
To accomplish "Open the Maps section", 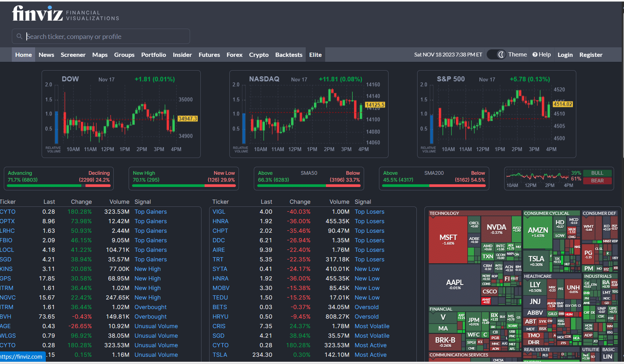I will [100, 55].
